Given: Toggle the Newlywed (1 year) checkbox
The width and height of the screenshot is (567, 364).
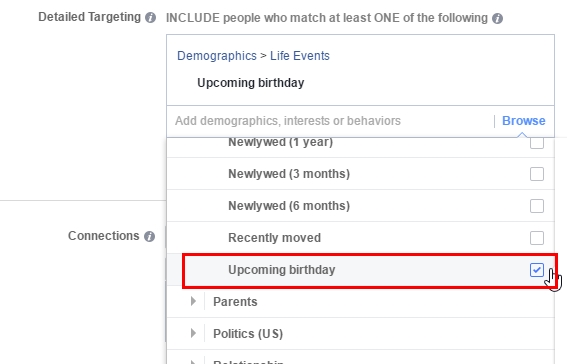Looking at the screenshot, I should tap(537, 143).
